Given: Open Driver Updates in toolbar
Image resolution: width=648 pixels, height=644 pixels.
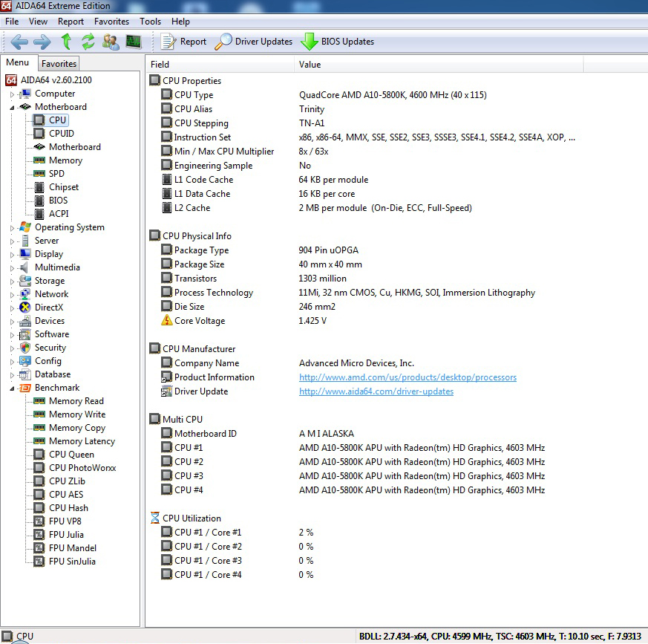Looking at the screenshot, I should pyautogui.click(x=254, y=42).
